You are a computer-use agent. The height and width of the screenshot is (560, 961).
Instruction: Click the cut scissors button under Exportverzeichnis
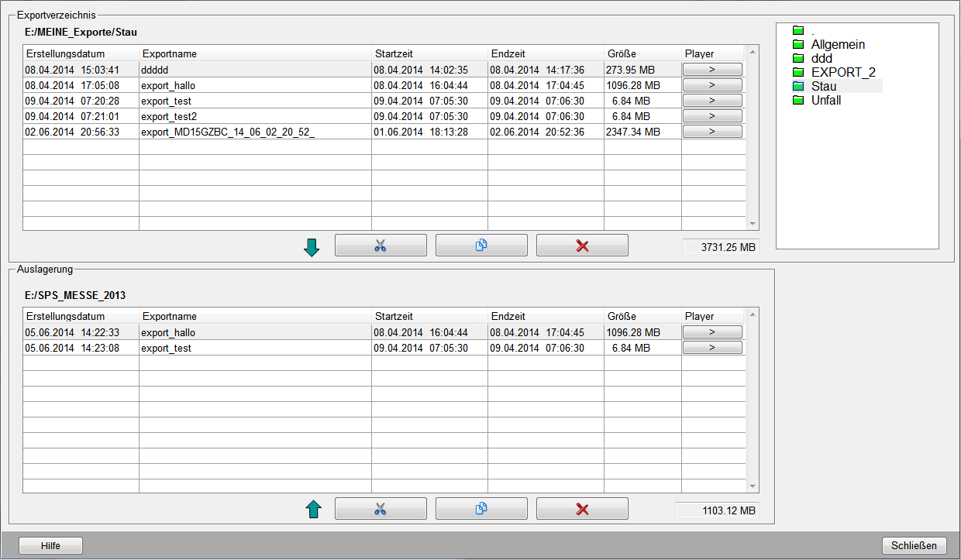pos(381,246)
